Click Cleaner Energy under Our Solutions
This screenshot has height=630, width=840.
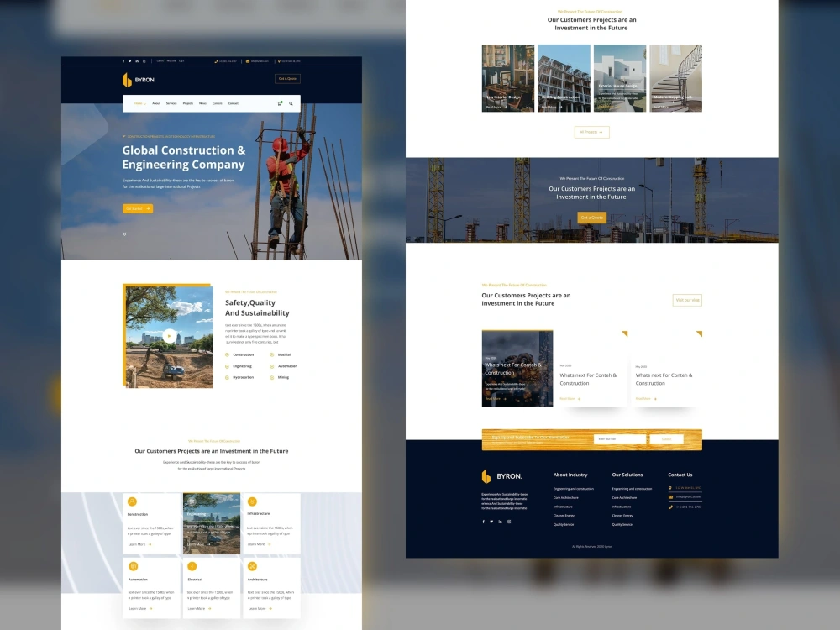point(622,516)
